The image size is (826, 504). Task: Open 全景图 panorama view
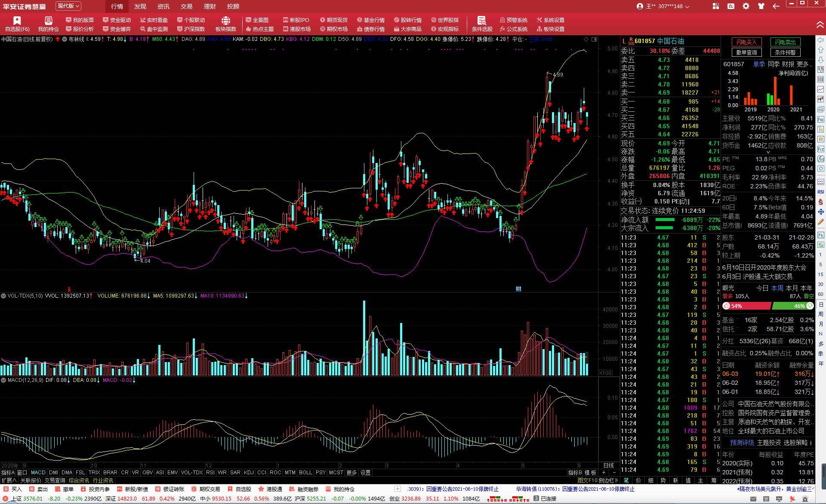coord(257,20)
